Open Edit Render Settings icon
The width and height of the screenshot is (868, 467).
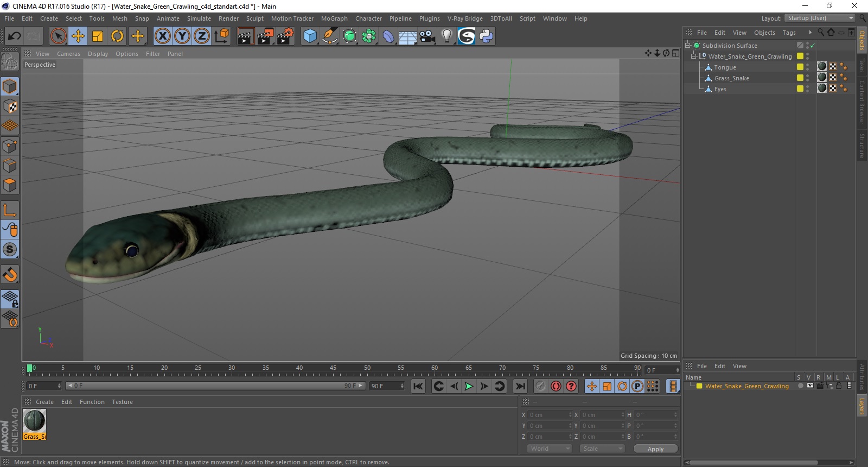click(x=285, y=36)
